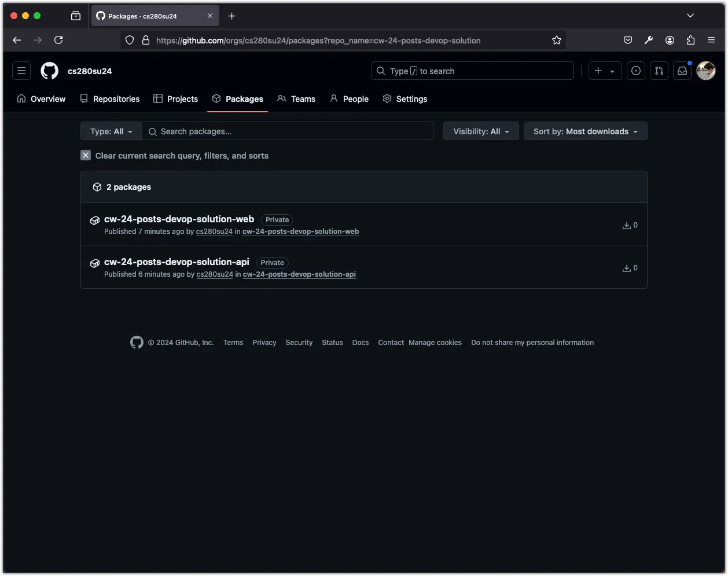Click the site lock padlock icon
Image resolution: width=728 pixels, height=576 pixels.
[146, 40]
